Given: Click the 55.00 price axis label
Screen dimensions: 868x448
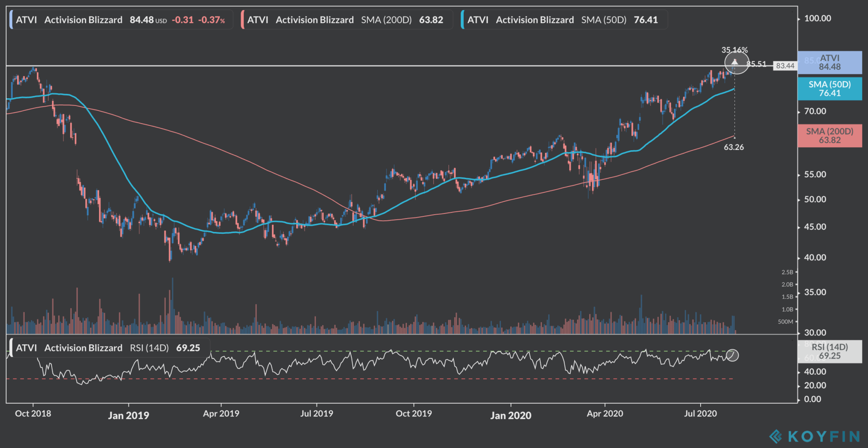Looking at the screenshot, I should point(815,174).
